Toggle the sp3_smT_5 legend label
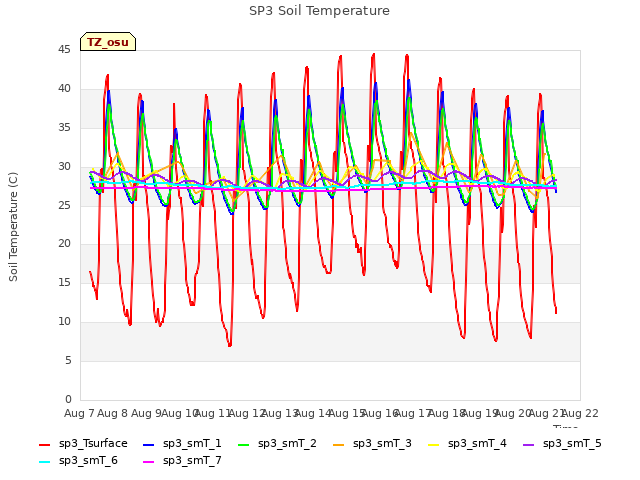640x480 pixels. tap(572, 444)
